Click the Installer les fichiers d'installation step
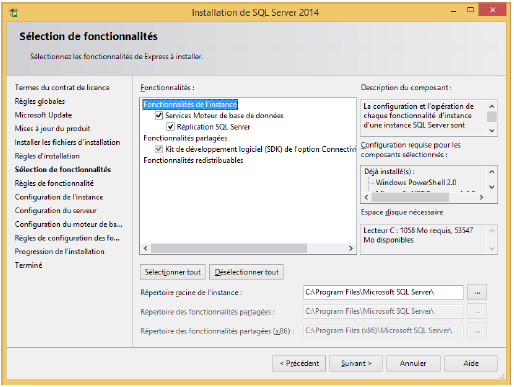Screen dimensions: 514x387 [67, 142]
